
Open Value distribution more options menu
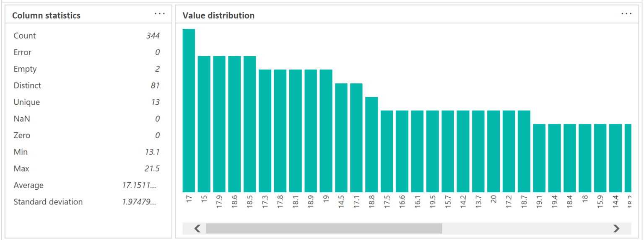pyautogui.click(x=626, y=13)
